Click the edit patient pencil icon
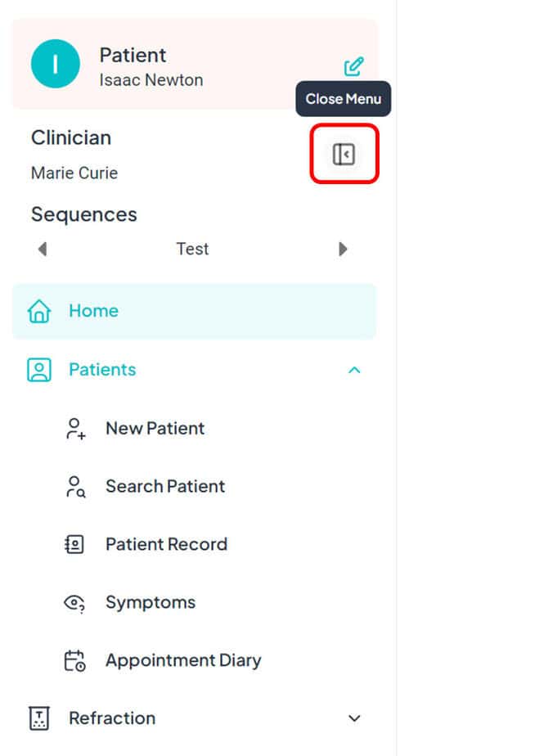Screen dimensions: 544x756 click(x=353, y=67)
